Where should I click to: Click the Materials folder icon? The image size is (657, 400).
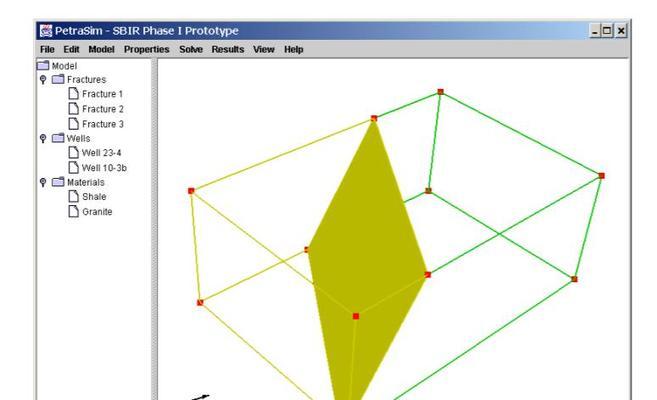pyautogui.click(x=58, y=182)
